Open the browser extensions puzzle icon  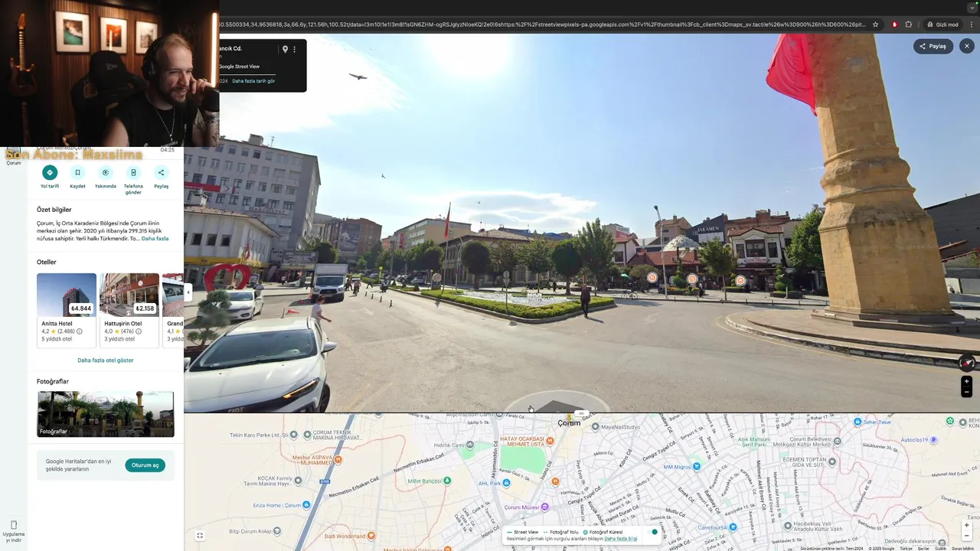click(x=909, y=24)
